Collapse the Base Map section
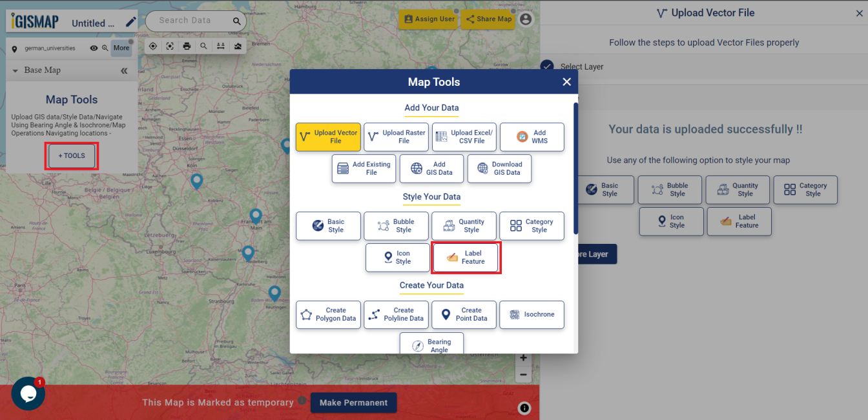 click(14, 70)
